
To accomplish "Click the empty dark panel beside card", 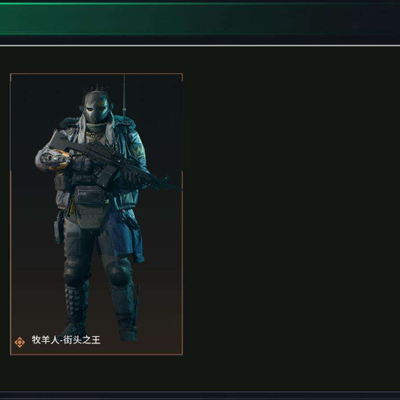I will (292, 218).
